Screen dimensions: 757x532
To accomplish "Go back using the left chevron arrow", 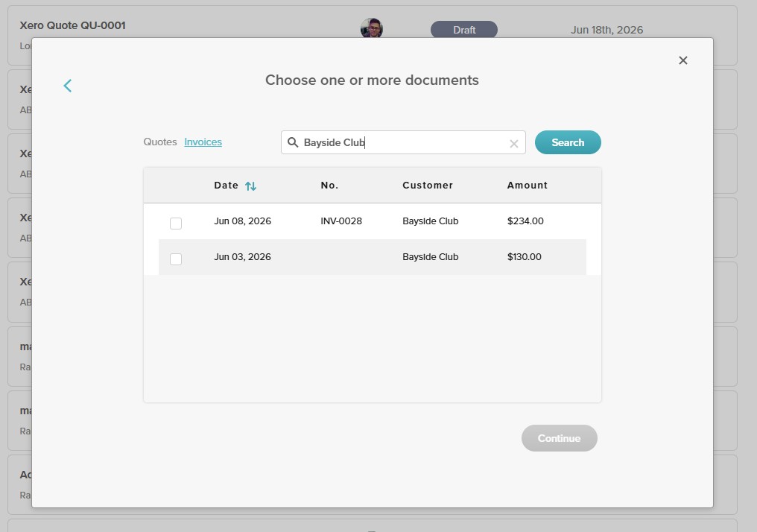I will pos(68,86).
